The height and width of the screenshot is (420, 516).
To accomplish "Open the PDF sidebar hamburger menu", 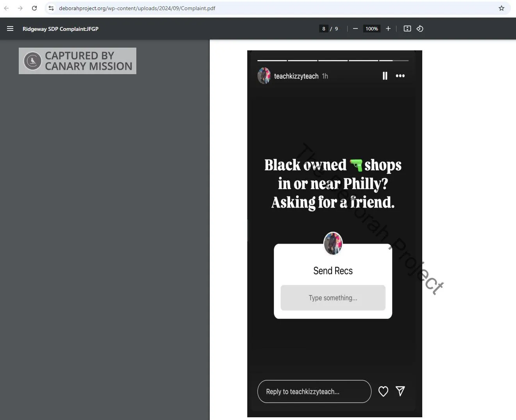I will tap(10, 28).
